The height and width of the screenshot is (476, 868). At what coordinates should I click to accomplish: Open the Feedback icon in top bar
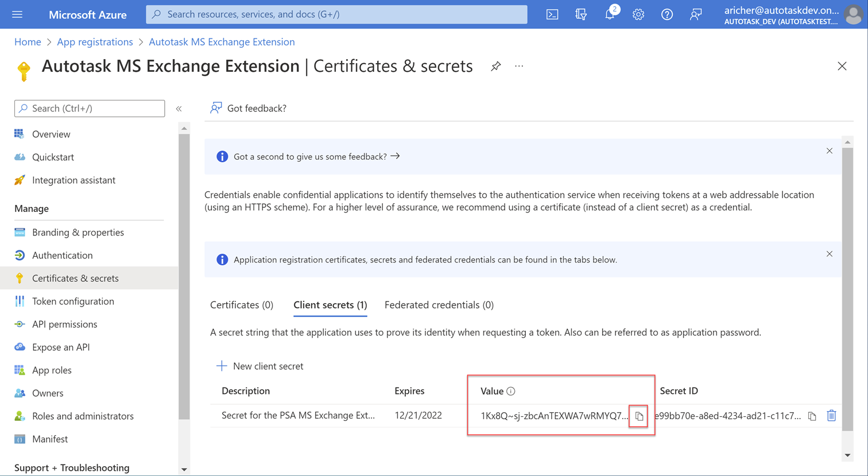(696, 14)
